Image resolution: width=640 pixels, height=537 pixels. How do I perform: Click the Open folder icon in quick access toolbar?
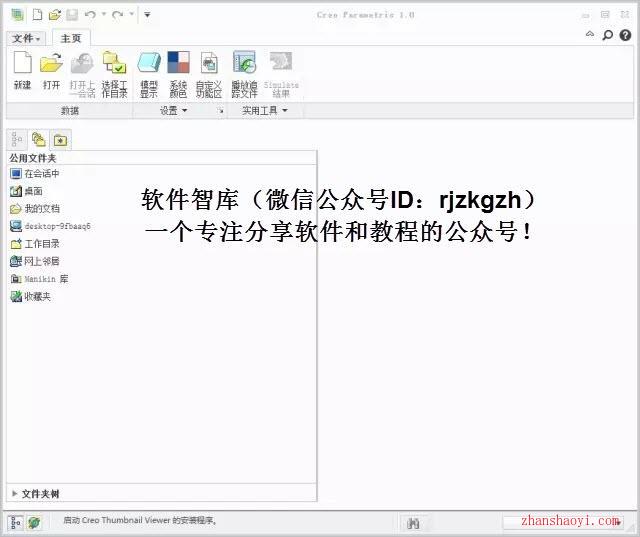[54, 15]
